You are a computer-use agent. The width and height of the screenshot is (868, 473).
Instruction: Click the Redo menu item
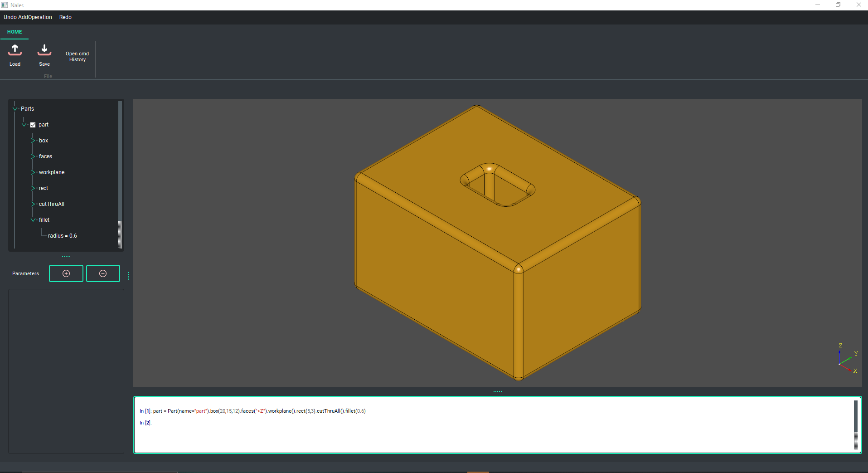(x=65, y=17)
